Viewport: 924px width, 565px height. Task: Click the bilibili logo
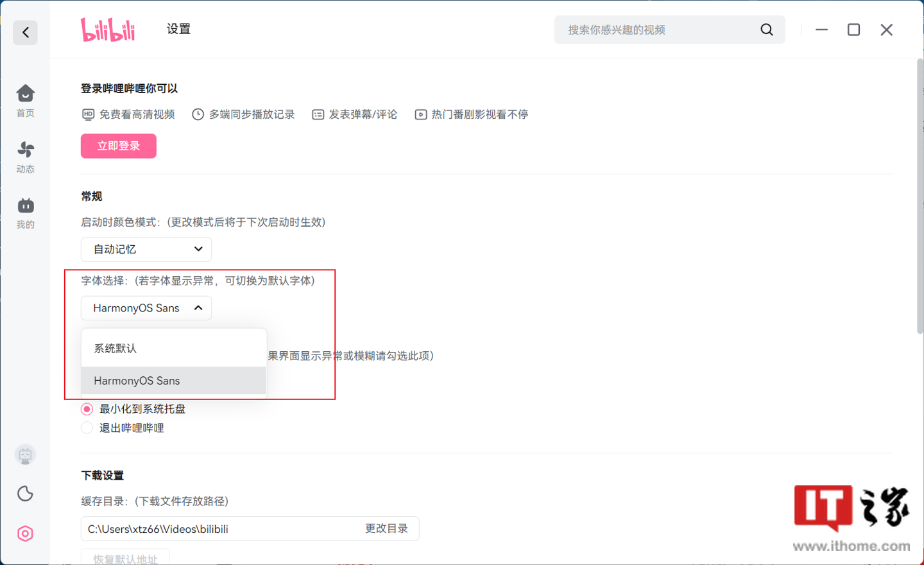coord(108,30)
